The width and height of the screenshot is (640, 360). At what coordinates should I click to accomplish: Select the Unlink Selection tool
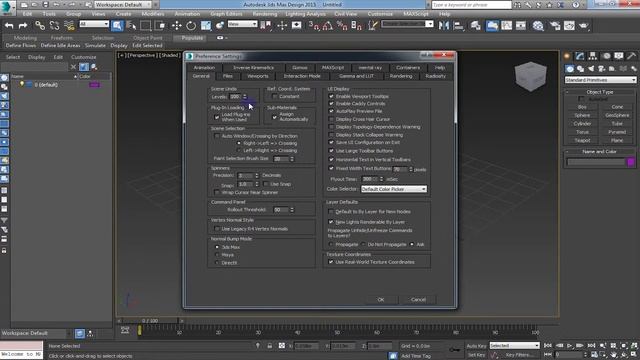pyautogui.click(x=54, y=25)
